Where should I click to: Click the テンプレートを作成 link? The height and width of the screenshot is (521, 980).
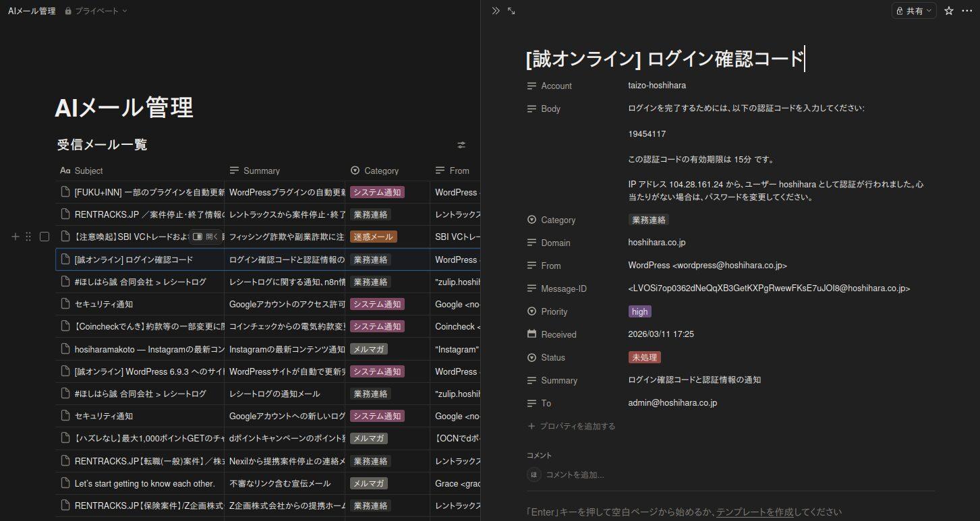[x=754, y=512]
